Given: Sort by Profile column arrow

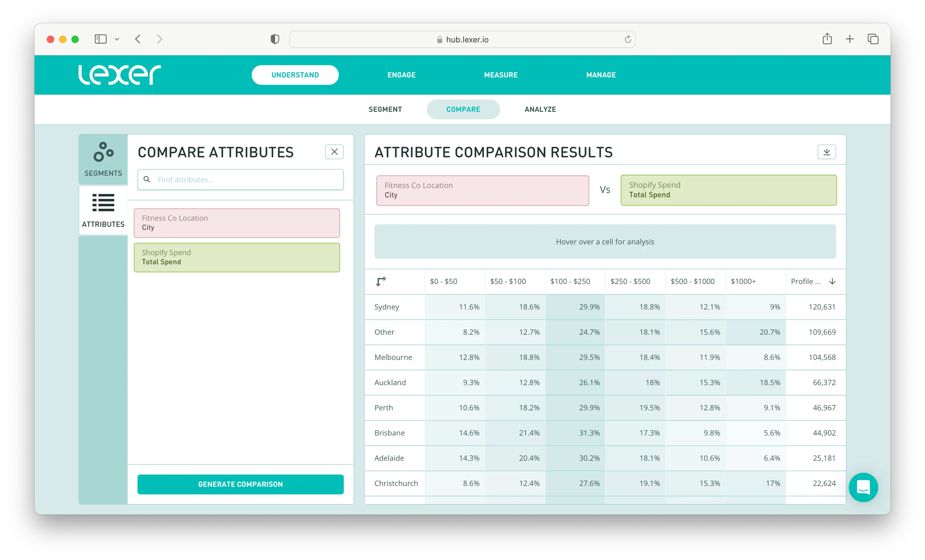Looking at the screenshot, I should 832,281.
